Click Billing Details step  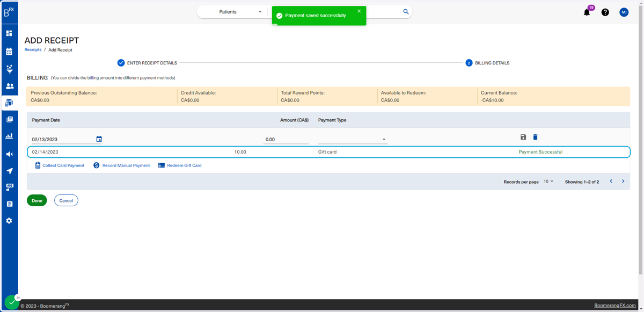(487, 63)
